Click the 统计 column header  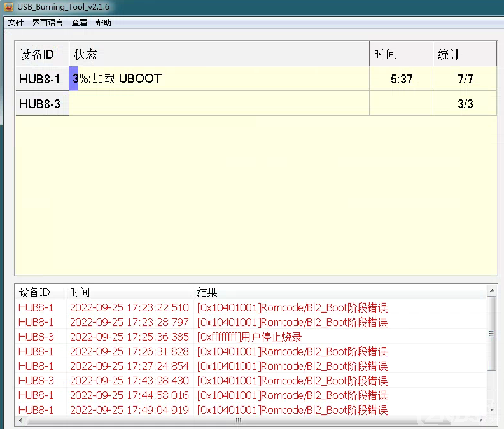coord(465,54)
